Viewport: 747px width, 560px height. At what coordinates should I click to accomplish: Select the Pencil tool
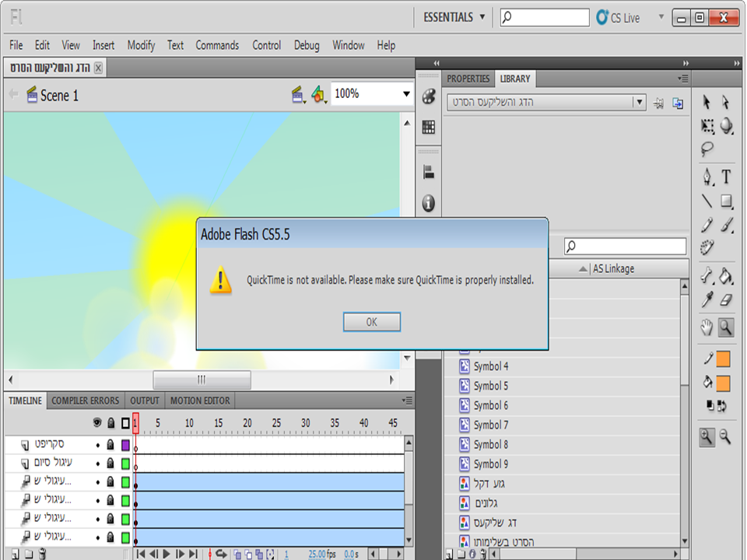pos(707,225)
